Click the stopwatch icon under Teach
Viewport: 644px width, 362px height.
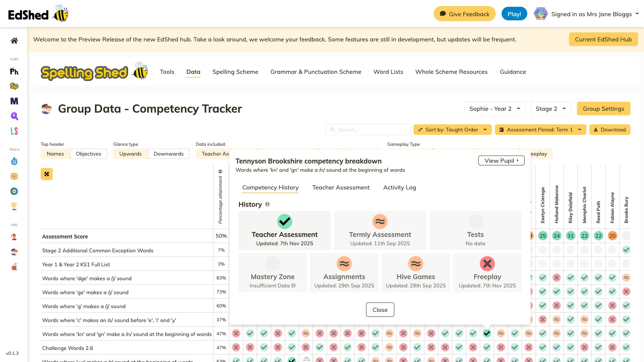(x=14, y=161)
